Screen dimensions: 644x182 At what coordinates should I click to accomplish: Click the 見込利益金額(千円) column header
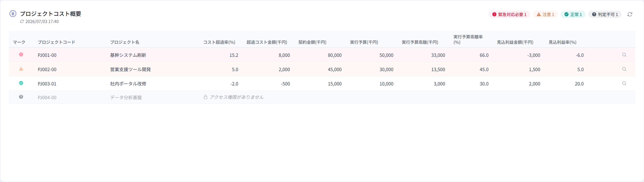(x=515, y=42)
